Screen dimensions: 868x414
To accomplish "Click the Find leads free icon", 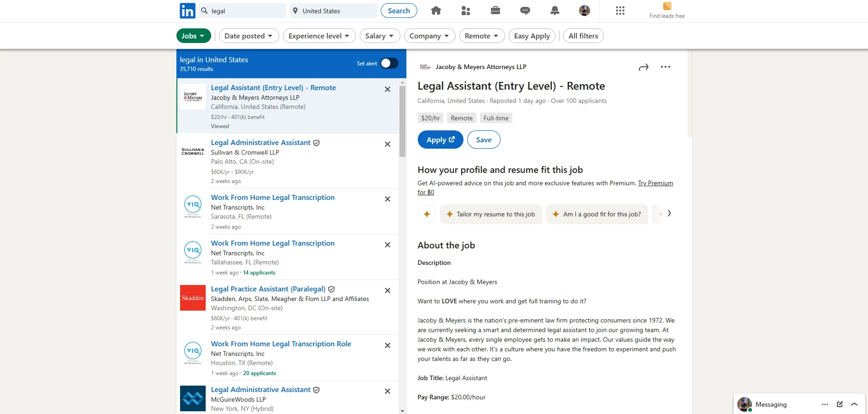I will pos(667,6).
